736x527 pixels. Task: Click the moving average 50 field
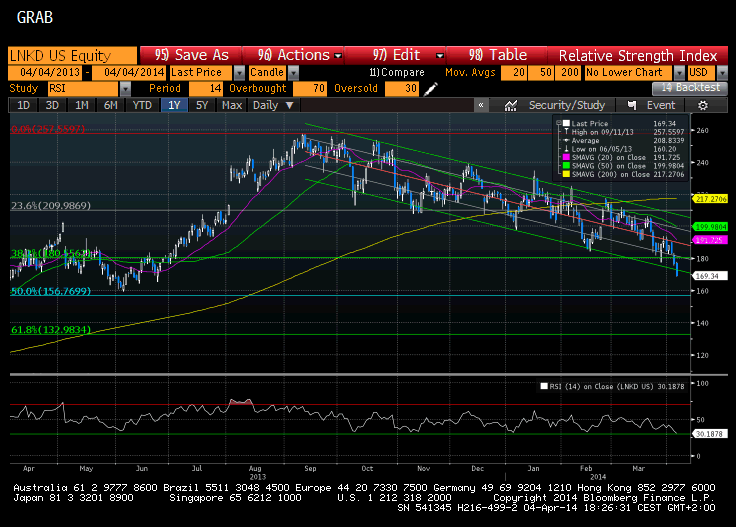[541, 73]
